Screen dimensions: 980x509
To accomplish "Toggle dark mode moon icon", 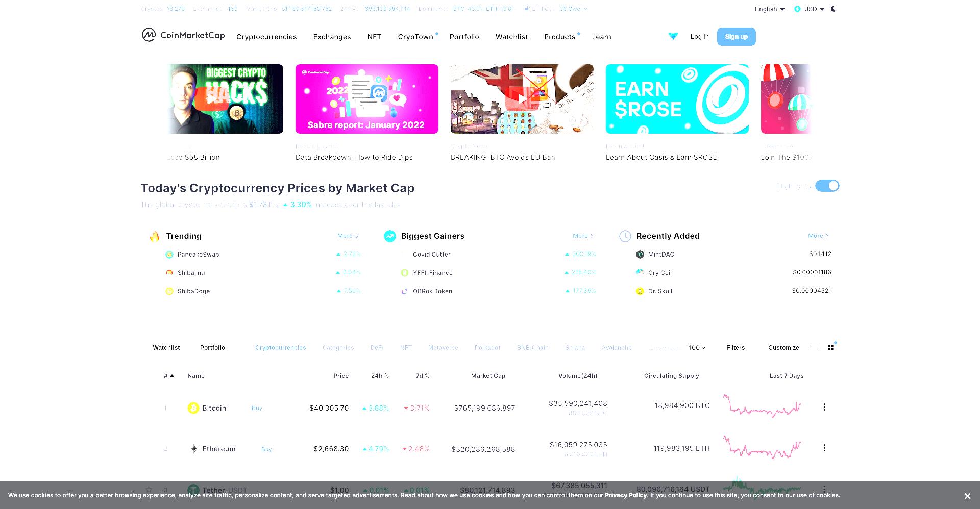I will tap(834, 9).
